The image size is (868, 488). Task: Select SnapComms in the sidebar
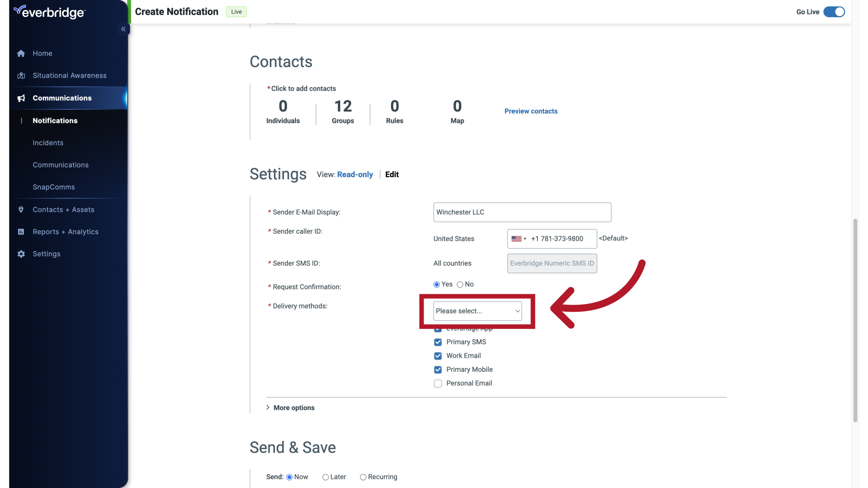53,187
